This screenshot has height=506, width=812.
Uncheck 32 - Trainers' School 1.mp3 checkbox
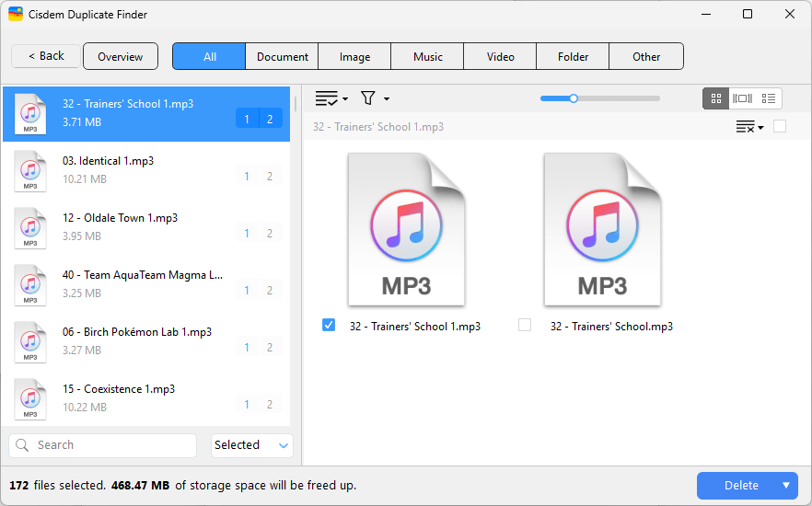coord(329,325)
